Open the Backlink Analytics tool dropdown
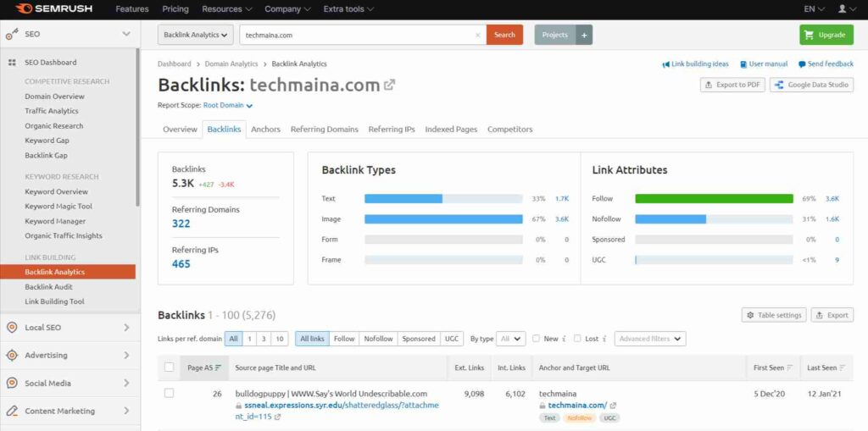The image size is (868, 431). pos(195,35)
